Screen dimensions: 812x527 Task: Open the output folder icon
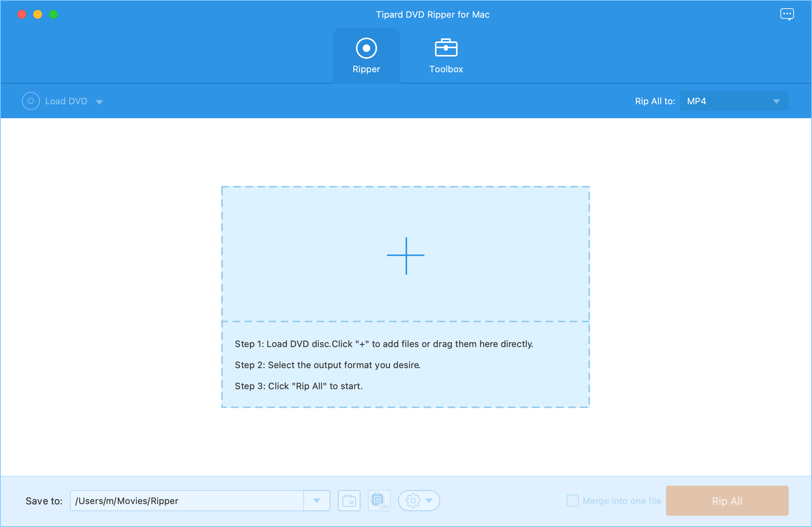tap(349, 501)
